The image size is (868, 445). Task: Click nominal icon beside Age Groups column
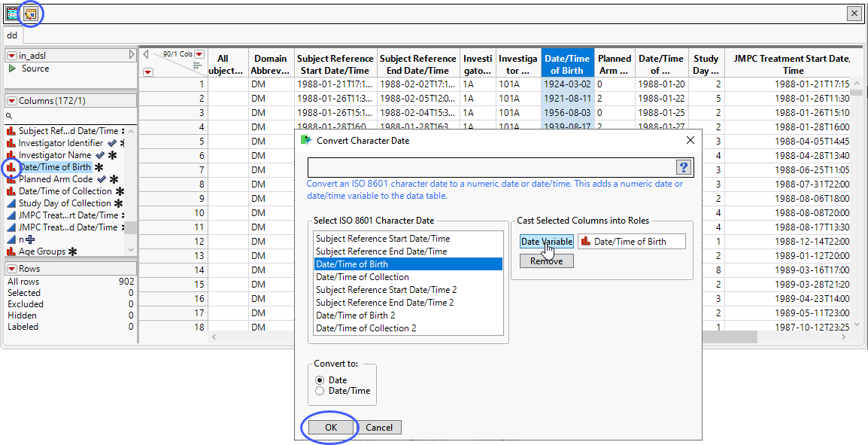point(11,251)
